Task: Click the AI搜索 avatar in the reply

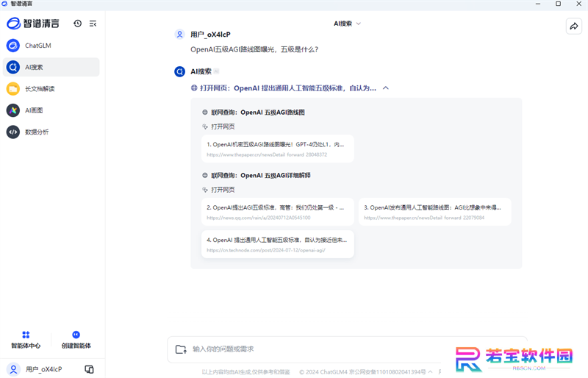Action: pyautogui.click(x=179, y=71)
